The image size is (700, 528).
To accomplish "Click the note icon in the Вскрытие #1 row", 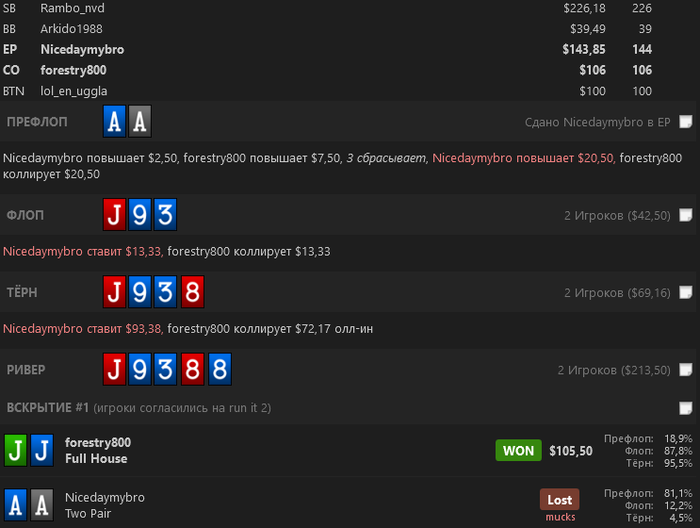I will click(x=685, y=408).
